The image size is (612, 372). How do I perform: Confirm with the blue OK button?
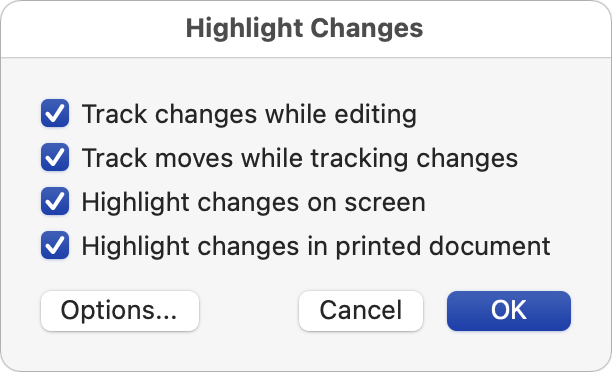click(509, 311)
